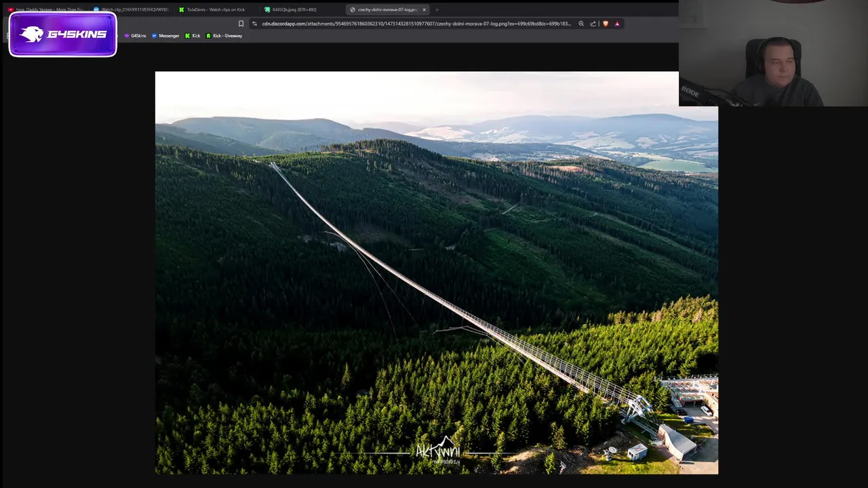Switch to the Watch clip_01KHYR tab
Image resolution: width=868 pixels, height=488 pixels.
point(131,9)
